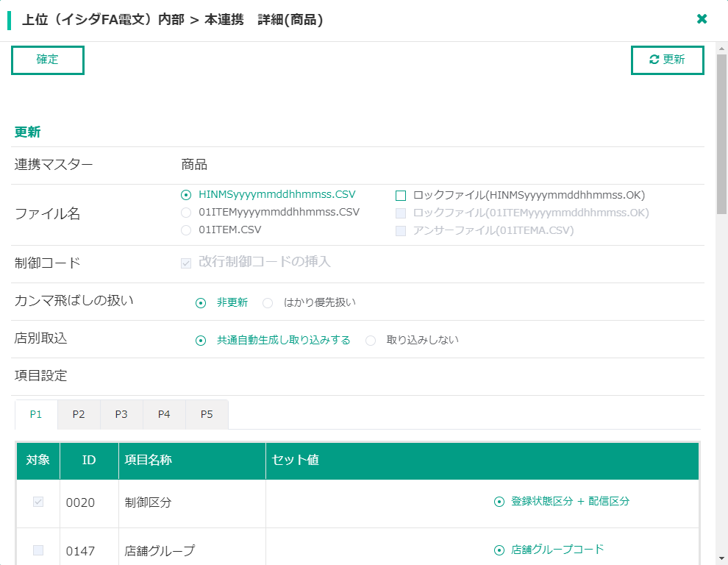Toggle アンサーファイル(01ITEMA.CSV) checkbox

coord(401,231)
